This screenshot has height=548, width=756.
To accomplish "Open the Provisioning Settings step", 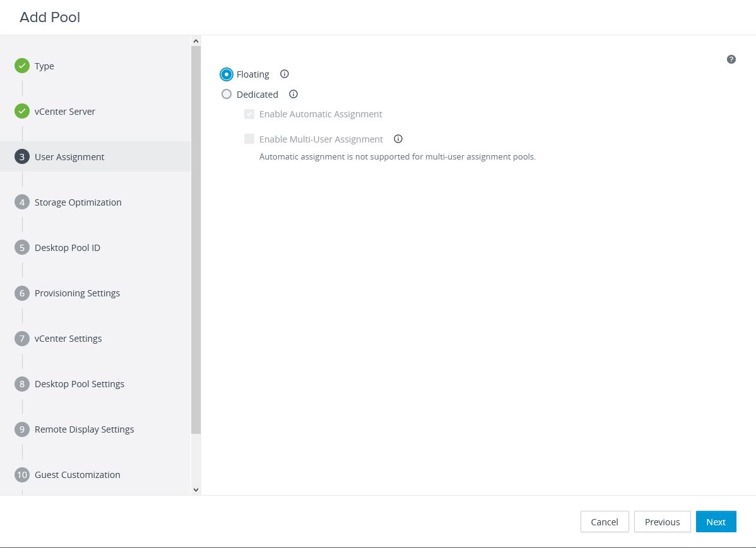I will (77, 293).
